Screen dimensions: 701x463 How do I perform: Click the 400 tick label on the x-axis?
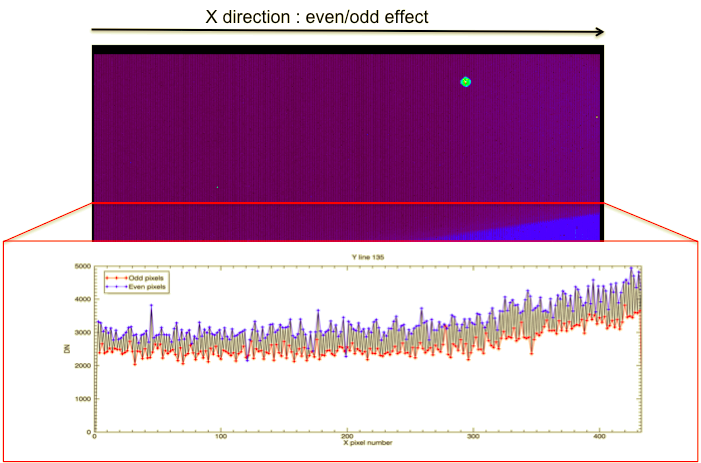(598, 437)
